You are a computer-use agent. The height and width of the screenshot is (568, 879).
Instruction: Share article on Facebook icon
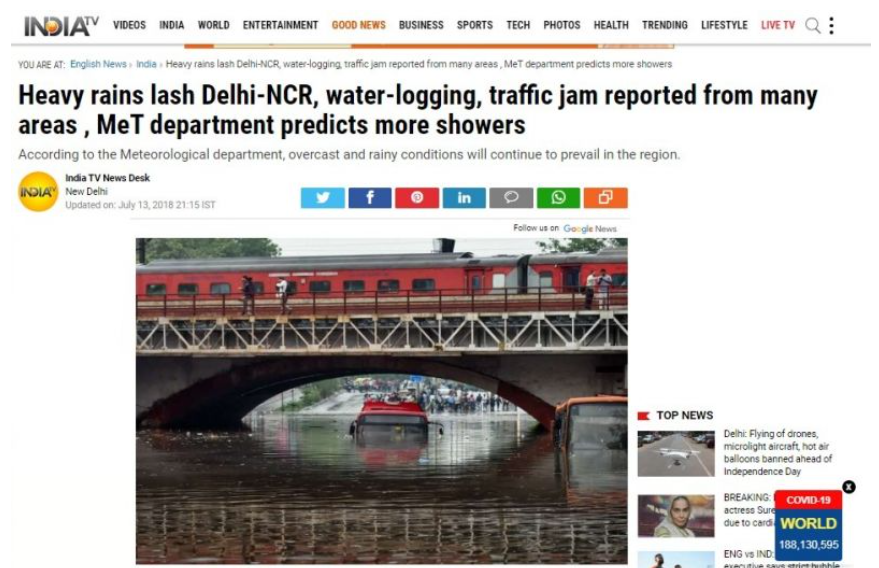(370, 197)
